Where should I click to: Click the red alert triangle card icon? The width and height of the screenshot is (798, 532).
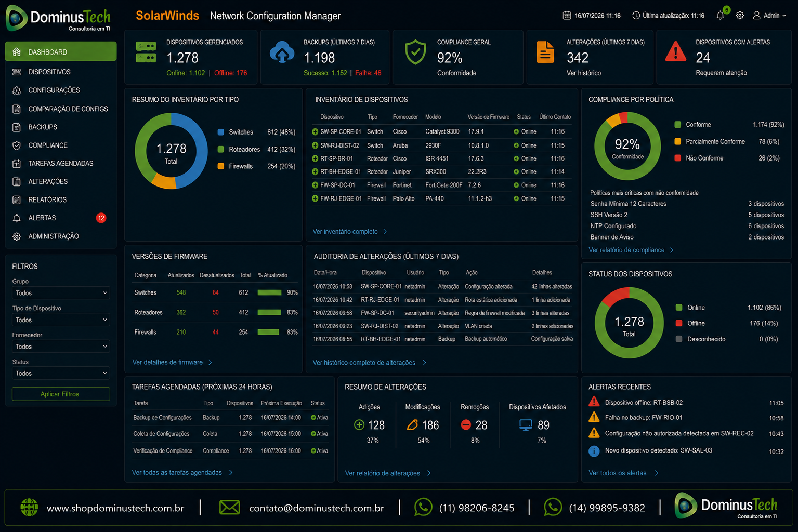click(676, 51)
